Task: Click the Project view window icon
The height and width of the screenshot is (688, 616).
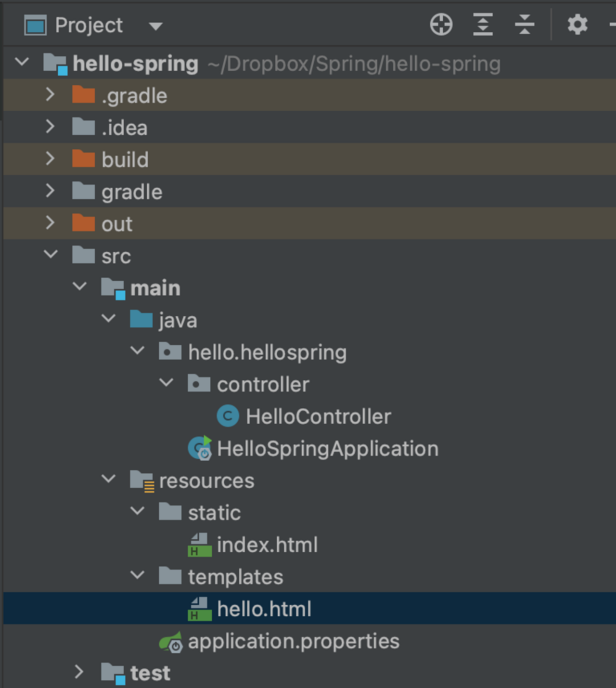Action: click(35, 25)
